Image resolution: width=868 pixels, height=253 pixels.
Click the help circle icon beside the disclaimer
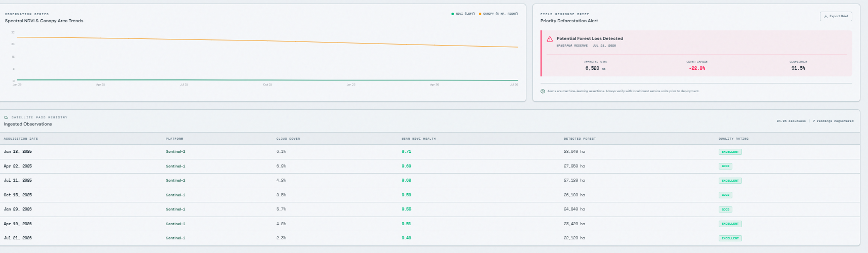point(543,91)
